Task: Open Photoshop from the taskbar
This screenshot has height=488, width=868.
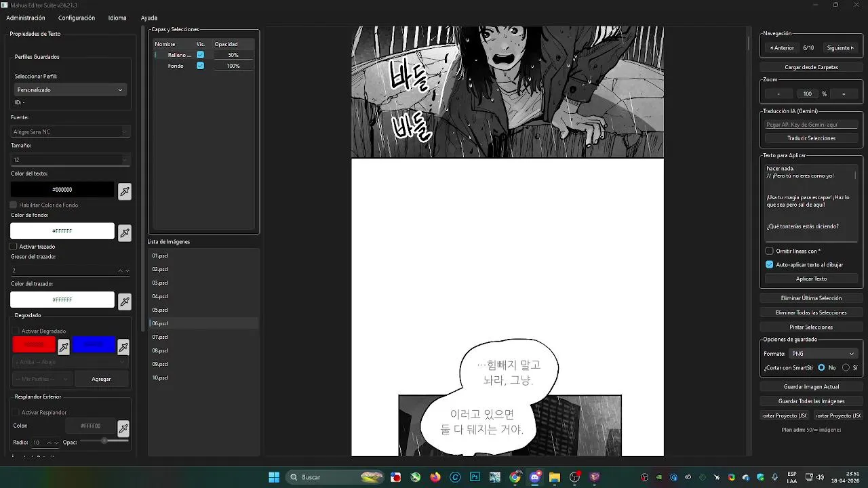Action: click(475, 477)
